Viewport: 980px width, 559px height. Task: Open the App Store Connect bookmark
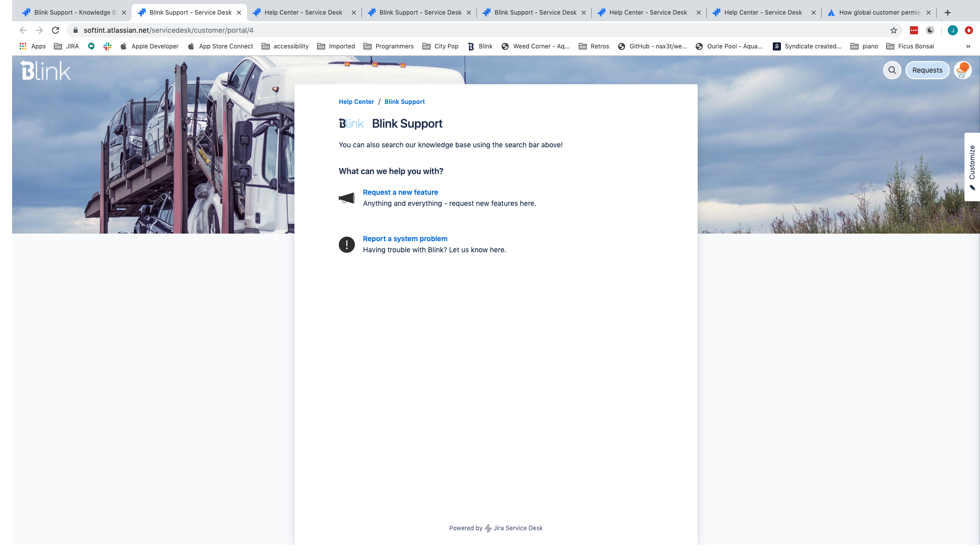(x=220, y=46)
